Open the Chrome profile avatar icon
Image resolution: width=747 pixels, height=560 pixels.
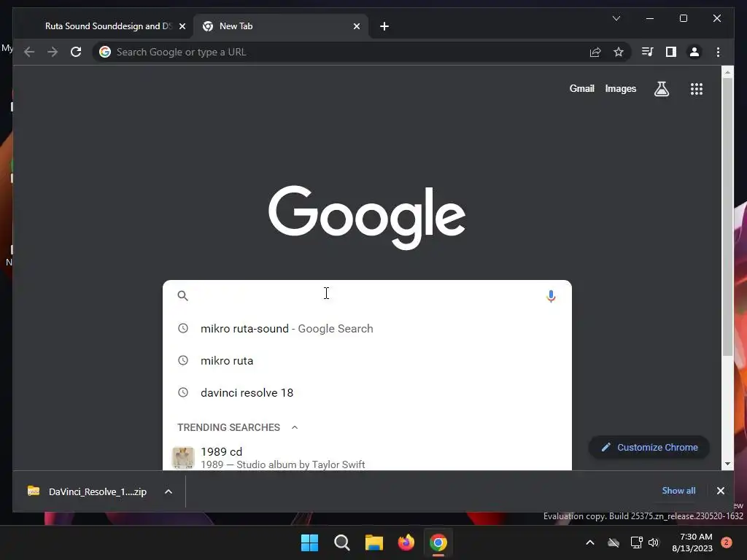694,52
